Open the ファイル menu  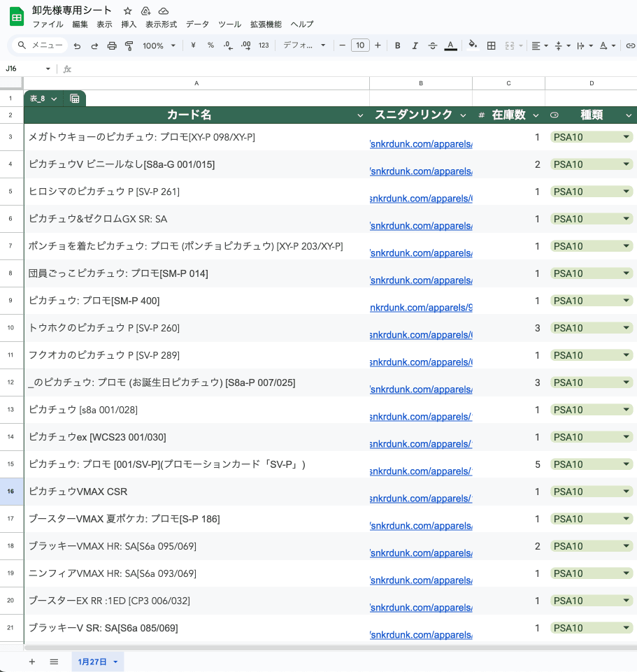(48, 24)
